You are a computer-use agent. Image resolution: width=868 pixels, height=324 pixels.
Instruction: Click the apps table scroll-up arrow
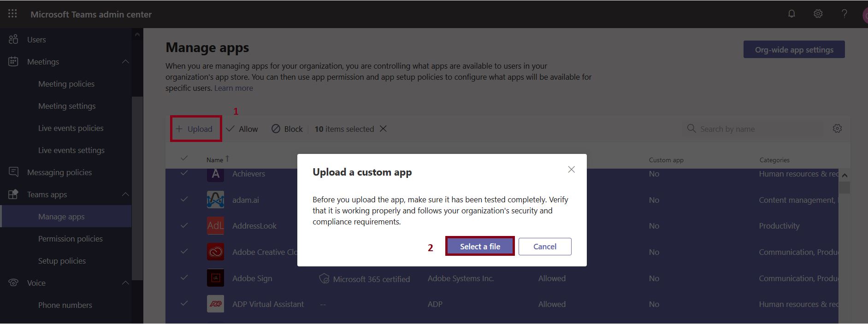click(844, 176)
